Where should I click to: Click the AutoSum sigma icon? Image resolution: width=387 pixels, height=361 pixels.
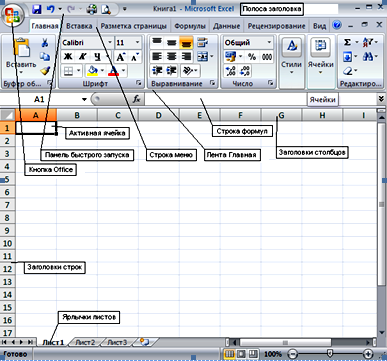[347, 43]
